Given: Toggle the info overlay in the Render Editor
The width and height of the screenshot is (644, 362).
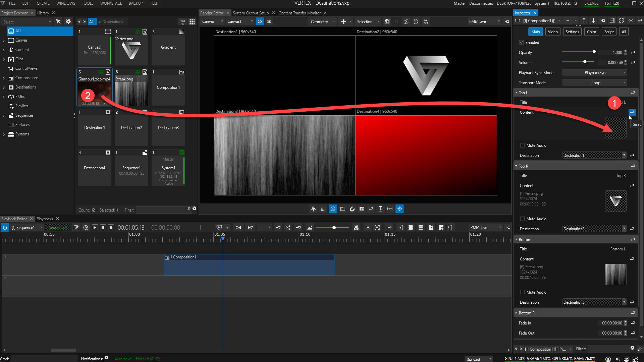Looking at the screenshot, I should [333, 208].
